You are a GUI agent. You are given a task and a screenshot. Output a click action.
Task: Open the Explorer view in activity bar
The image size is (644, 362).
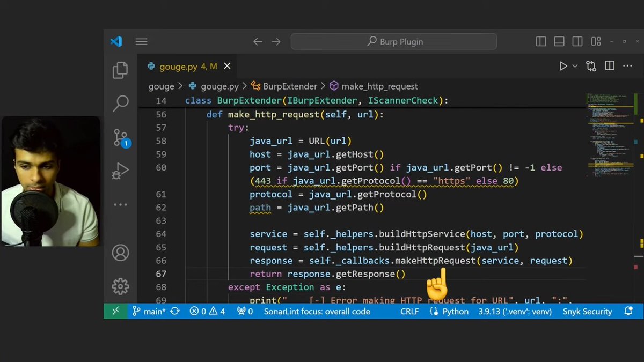pos(120,70)
